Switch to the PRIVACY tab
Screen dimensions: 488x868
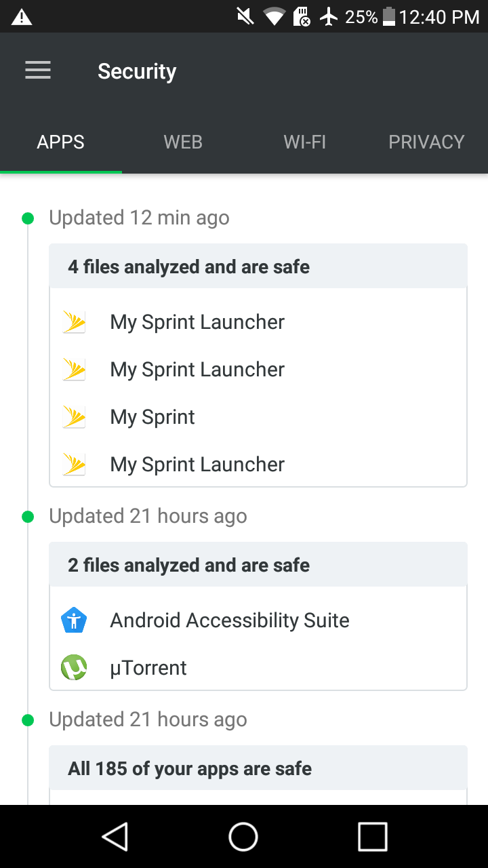pos(426,142)
